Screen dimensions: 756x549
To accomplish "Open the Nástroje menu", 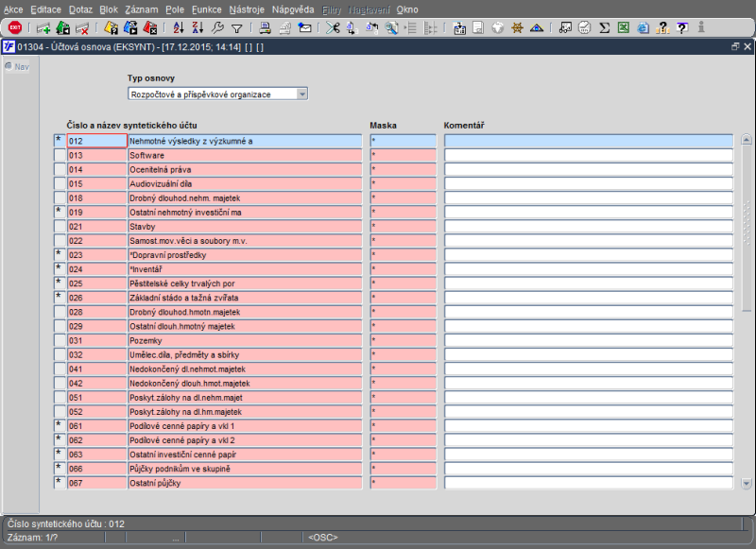I will [x=247, y=9].
